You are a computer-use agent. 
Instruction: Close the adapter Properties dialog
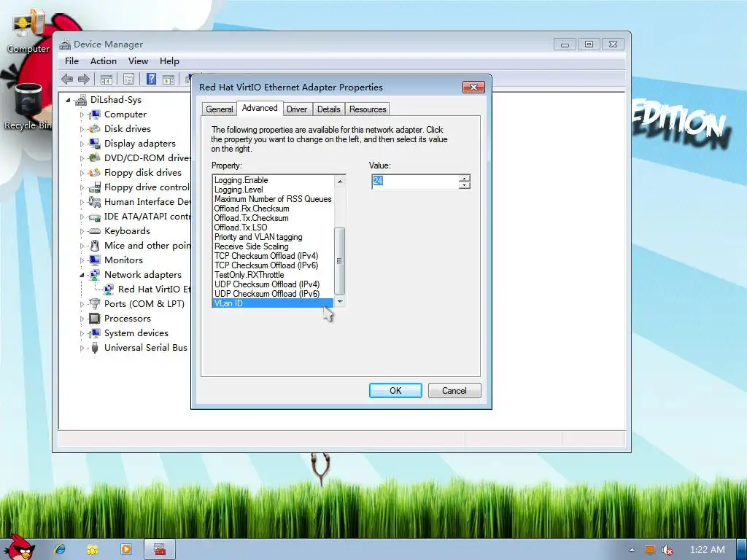pyautogui.click(x=473, y=87)
